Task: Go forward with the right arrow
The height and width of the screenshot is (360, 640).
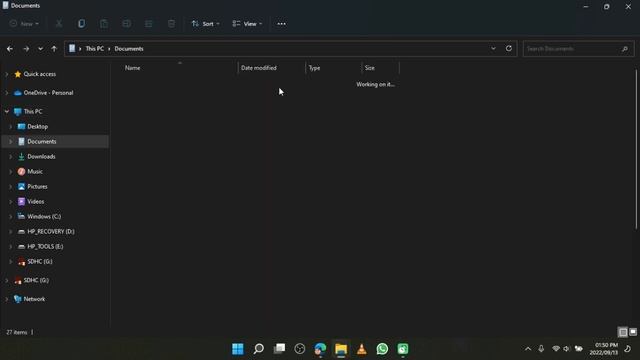Action: point(26,49)
